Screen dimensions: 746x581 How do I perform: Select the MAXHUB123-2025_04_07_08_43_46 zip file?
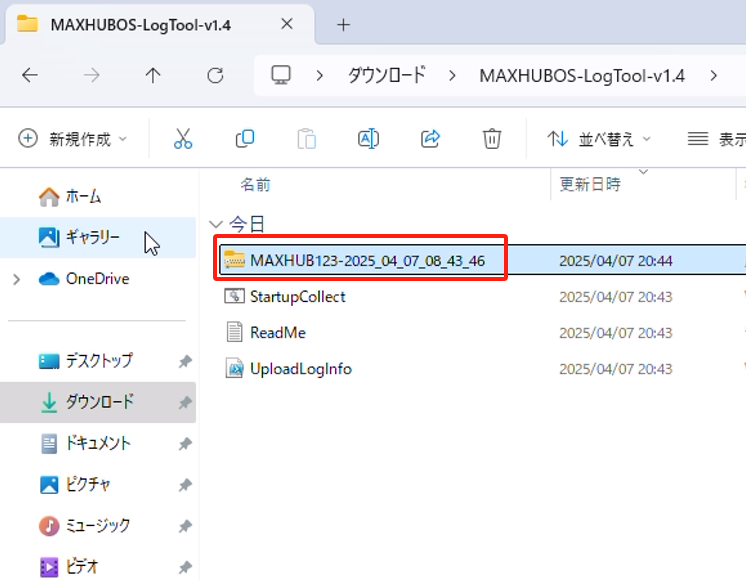[367, 261]
